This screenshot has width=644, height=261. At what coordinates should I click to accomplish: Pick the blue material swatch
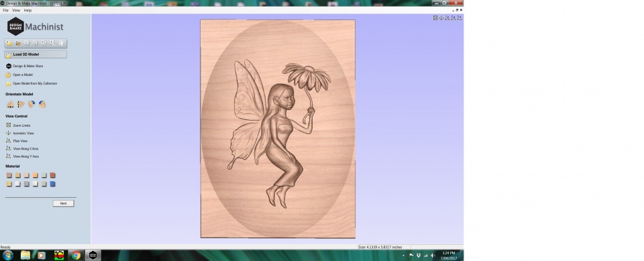point(52,184)
